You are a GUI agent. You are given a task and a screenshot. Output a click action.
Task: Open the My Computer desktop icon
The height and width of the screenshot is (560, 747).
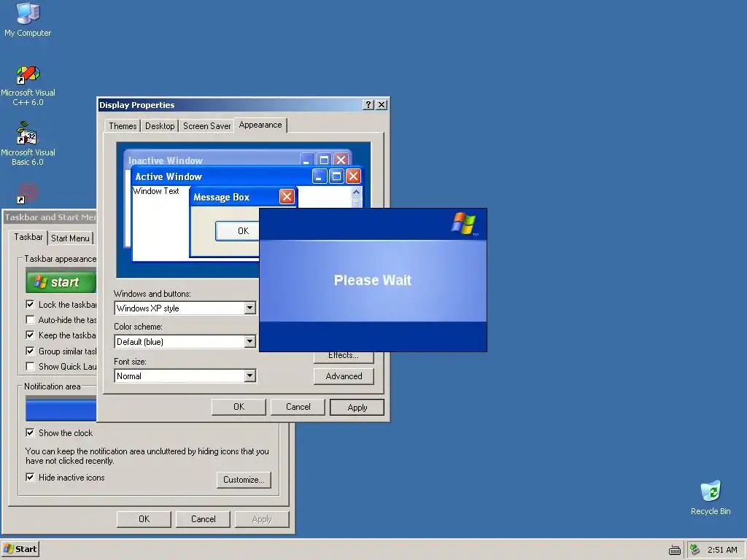(28, 19)
